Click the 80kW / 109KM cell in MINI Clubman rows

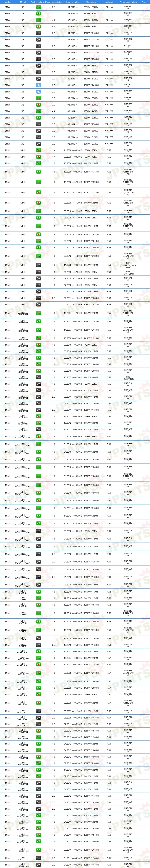91,377
